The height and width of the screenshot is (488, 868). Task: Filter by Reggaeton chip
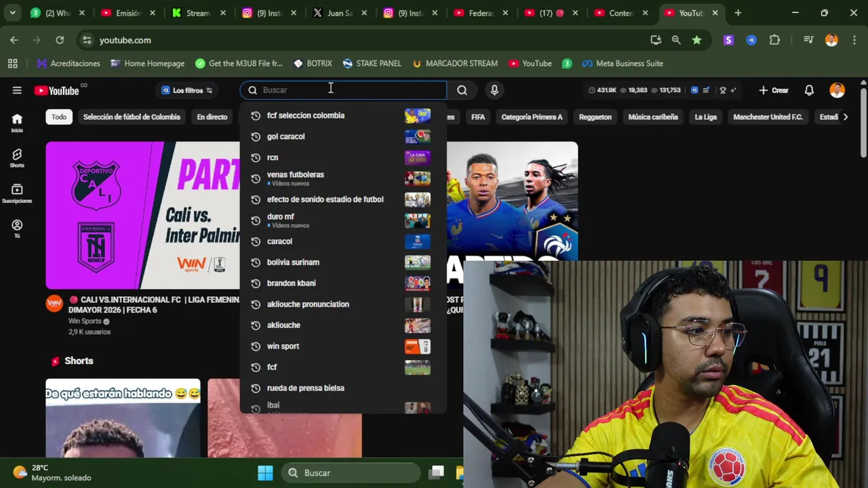point(595,117)
